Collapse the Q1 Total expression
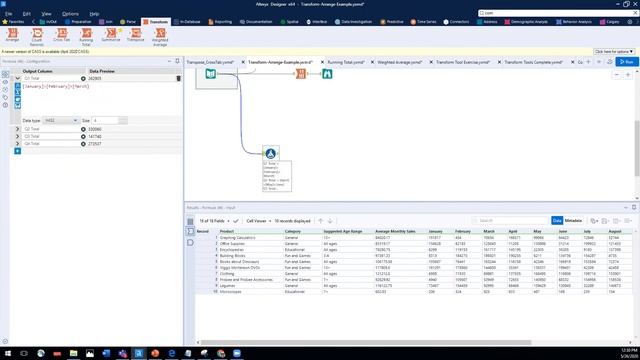The width and height of the screenshot is (640, 360). [18, 78]
